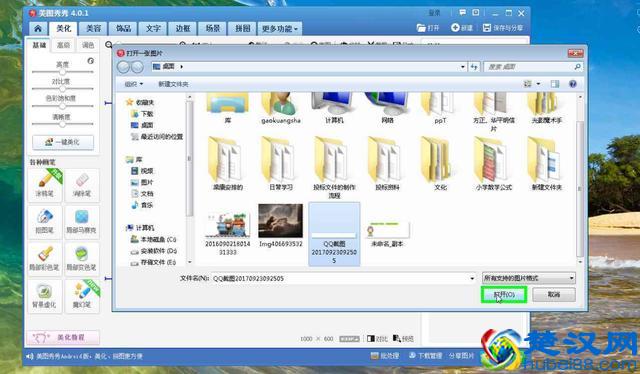Image resolution: width=640 pixels, height=374 pixels.
Task: Click the 预览 preview icon at bottom
Action: pyautogui.click(x=403, y=338)
